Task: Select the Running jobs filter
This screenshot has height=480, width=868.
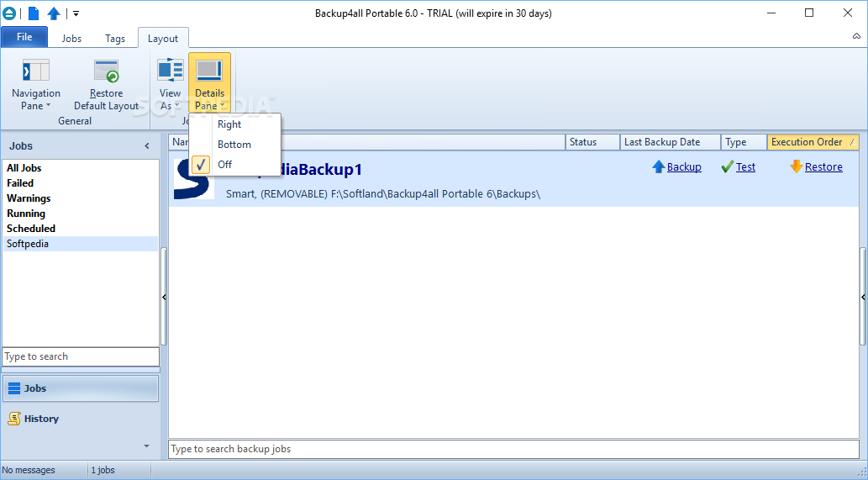Action: point(81,214)
